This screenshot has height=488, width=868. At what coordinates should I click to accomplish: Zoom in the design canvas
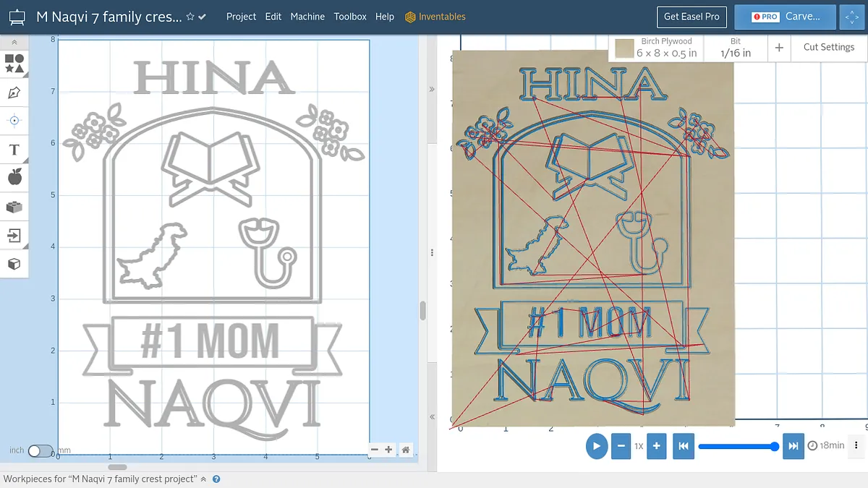[388, 450]
